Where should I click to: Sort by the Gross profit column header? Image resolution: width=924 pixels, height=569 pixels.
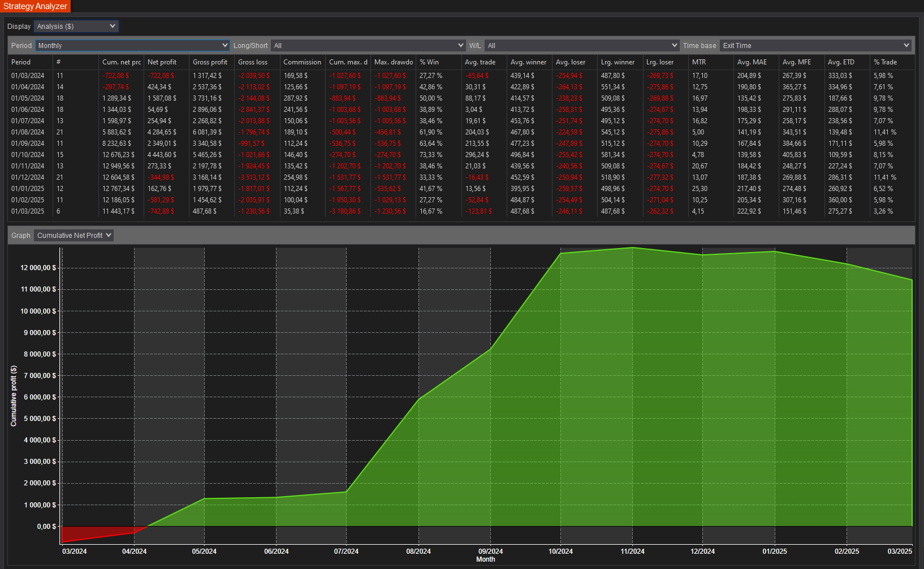pyautogui.click(x=211, y=62)
